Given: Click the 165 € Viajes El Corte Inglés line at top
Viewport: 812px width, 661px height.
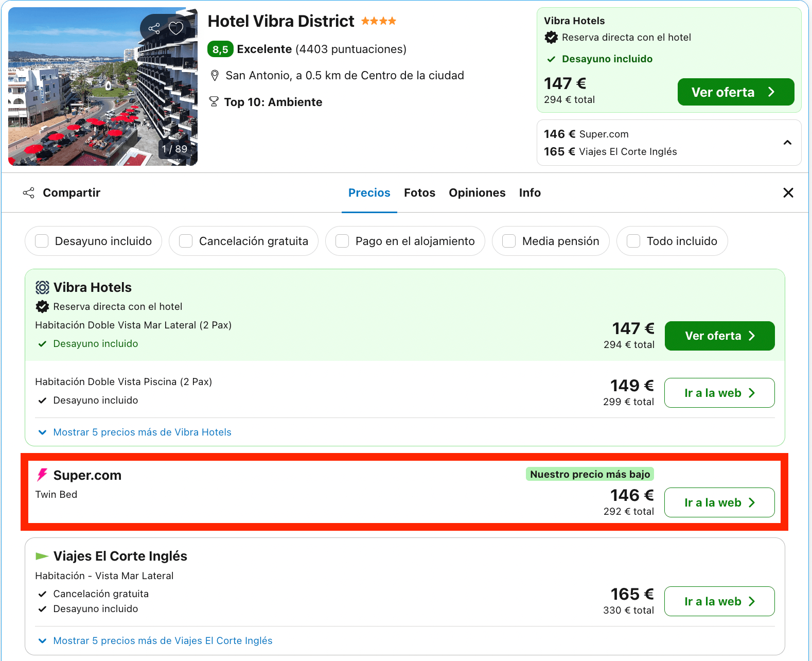Looking at the screenshot, I should click(610, 152).
